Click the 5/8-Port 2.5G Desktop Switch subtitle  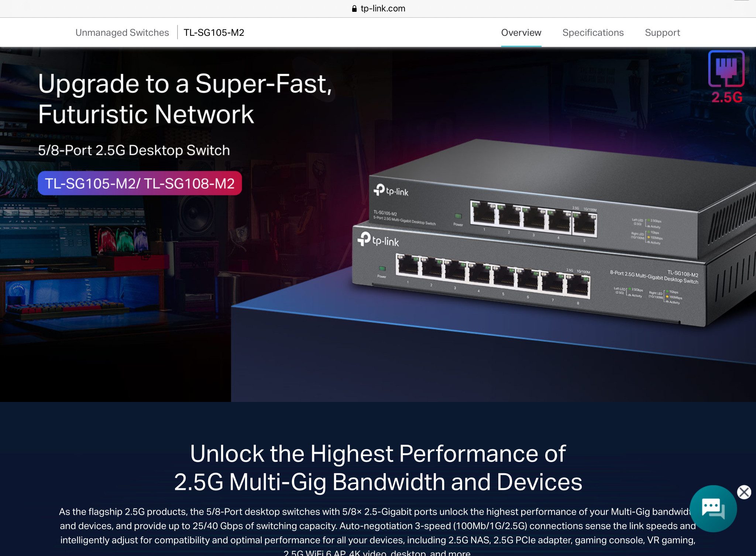134,150
